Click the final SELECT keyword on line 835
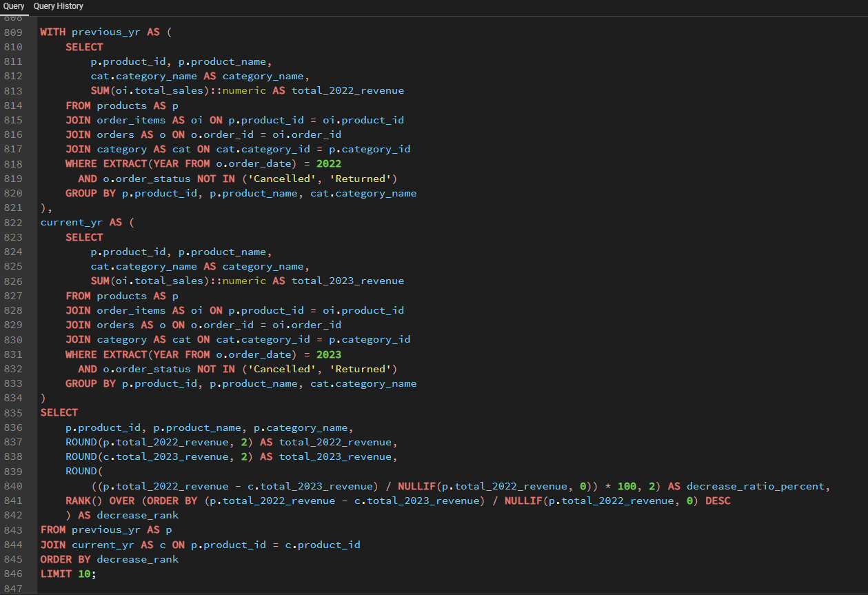The height and width of the screenshot is (595, 868). pyautogui.click(x=59, y=413)
